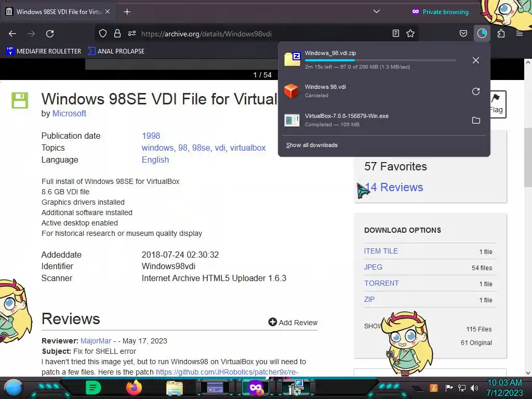Toggle the downloads panel button

tap(482, 33)
